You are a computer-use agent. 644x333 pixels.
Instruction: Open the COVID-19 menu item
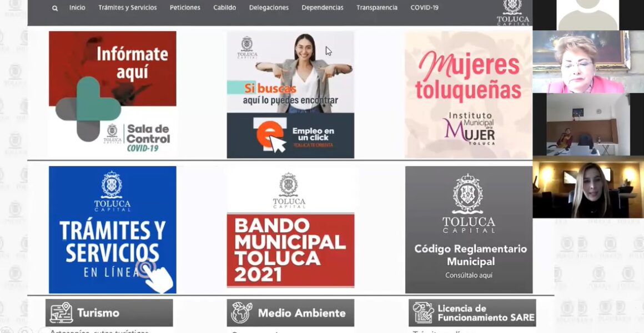coord(424,8)
